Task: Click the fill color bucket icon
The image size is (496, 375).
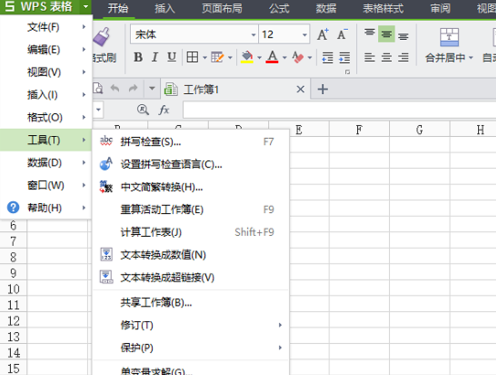Action: click(247, 57)
